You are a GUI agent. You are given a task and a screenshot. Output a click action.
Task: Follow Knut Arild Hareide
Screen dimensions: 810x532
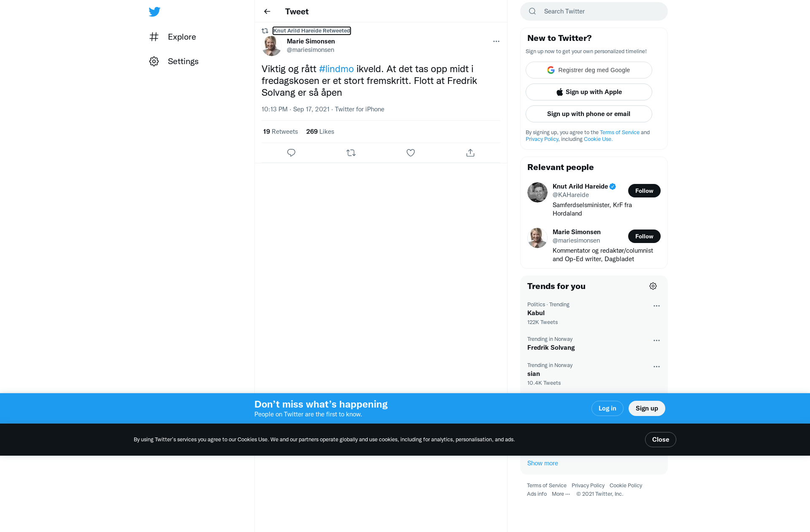(644, 191)
